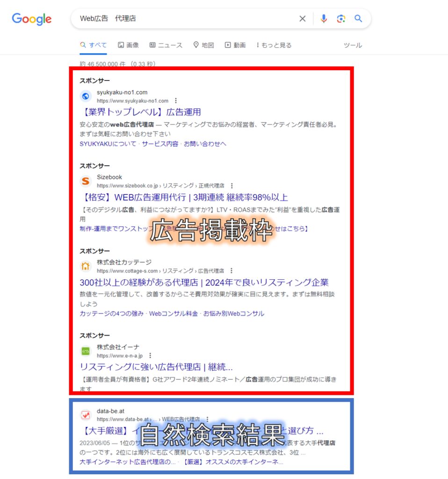Open the 地図 tab
448x479 pixels.
pyautogui.click(x=204, y=45)
